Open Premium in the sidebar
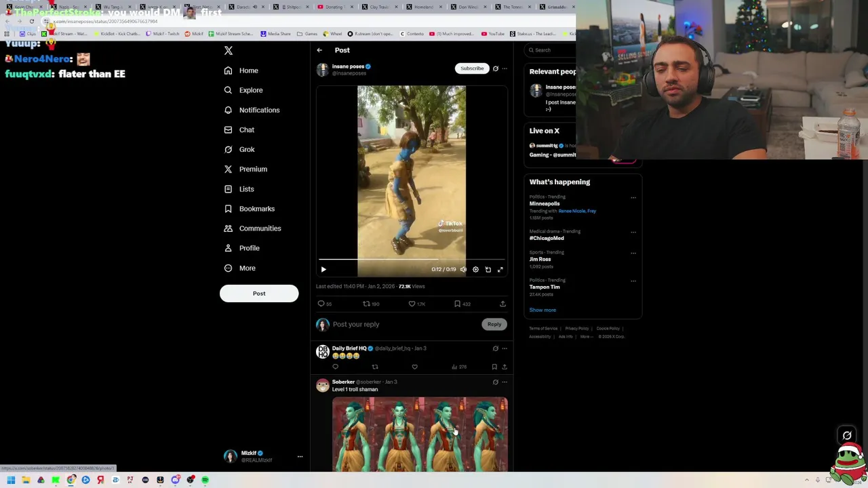The image size is (868, 488). 245,169
